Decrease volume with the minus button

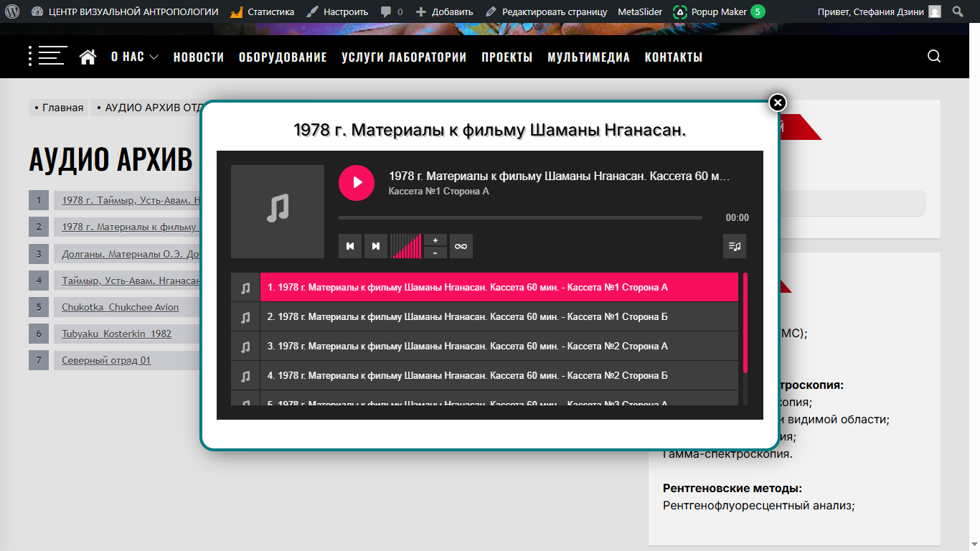point(435,253)
